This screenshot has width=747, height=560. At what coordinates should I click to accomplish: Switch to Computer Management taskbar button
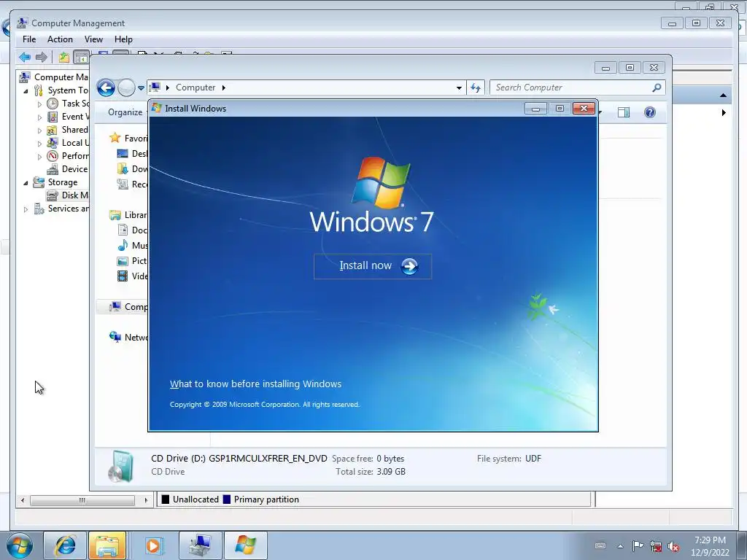tap(200, 545)
